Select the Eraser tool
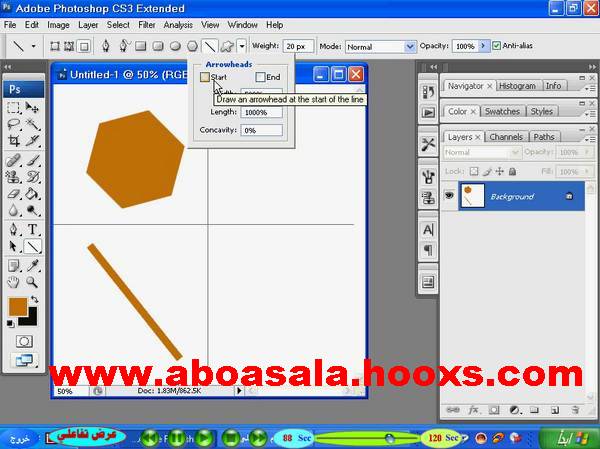The height and width of the screenshot is (449, 600). (x=14, y=193)
